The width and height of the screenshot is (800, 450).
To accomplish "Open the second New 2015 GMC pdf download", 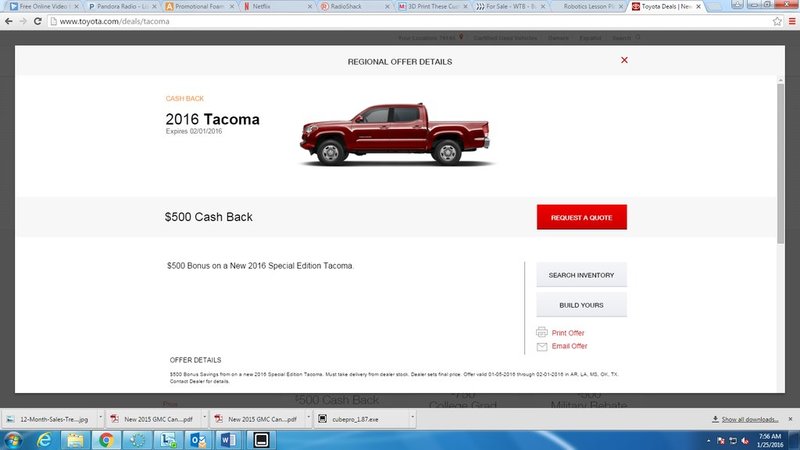I will 257,419.
